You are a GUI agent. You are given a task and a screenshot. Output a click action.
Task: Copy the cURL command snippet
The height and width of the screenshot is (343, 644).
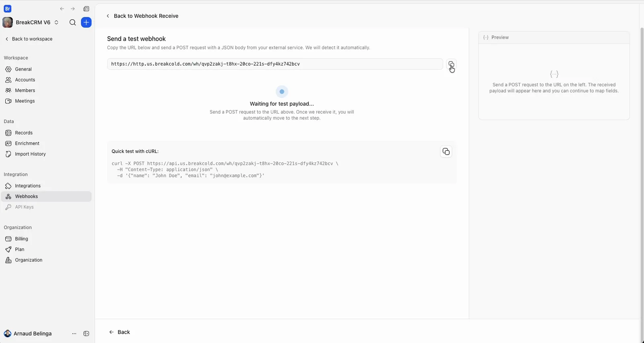click(x=446, y=151)
